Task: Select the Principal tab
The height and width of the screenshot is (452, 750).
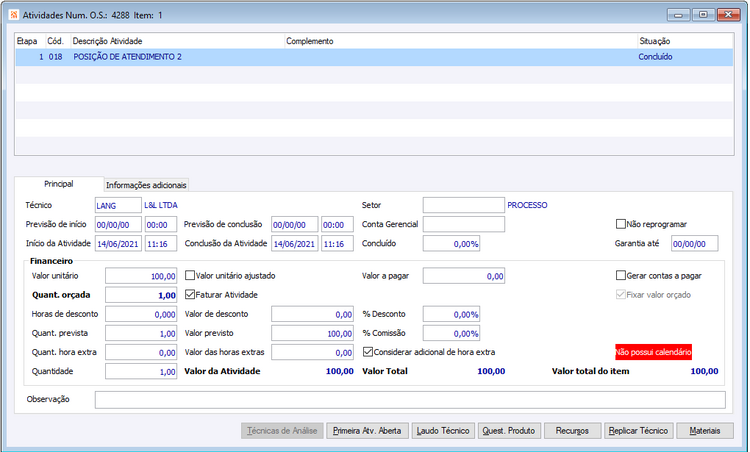Action: [59, 184]
